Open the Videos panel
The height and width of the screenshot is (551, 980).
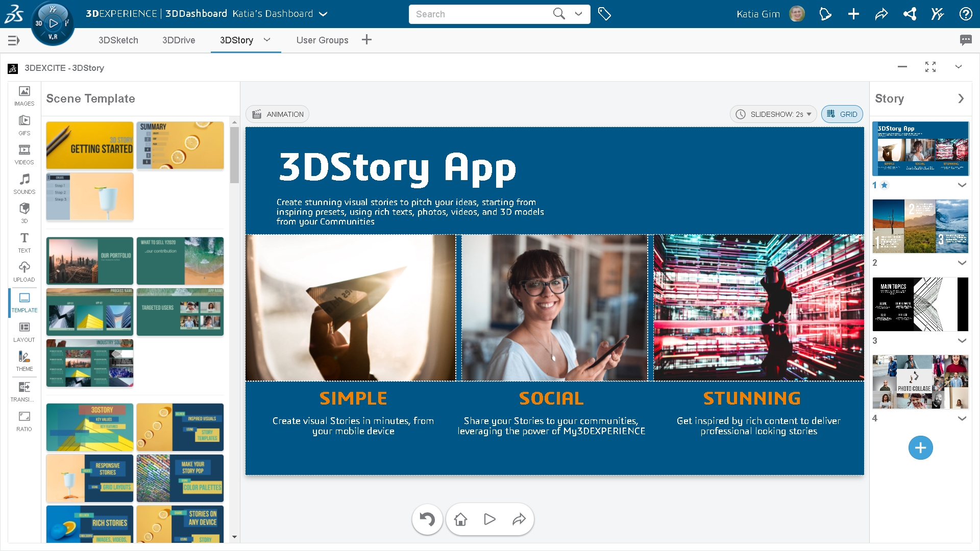pos(24,155)
